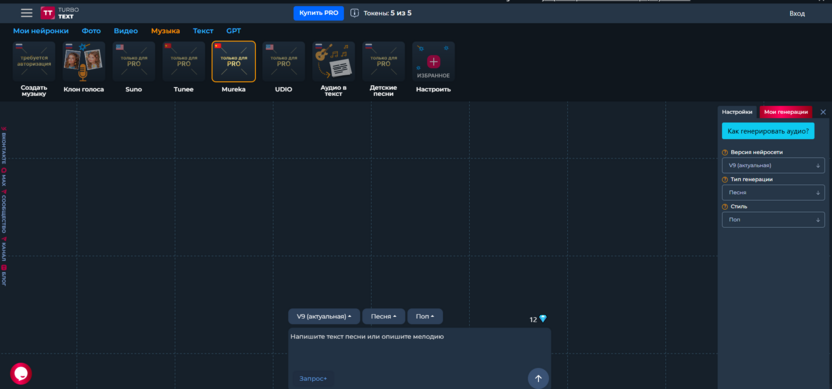The width and height of the screenshot is (832, 389).
Task: Open the Сообщество sidebar link
Action: click(4, 211)
